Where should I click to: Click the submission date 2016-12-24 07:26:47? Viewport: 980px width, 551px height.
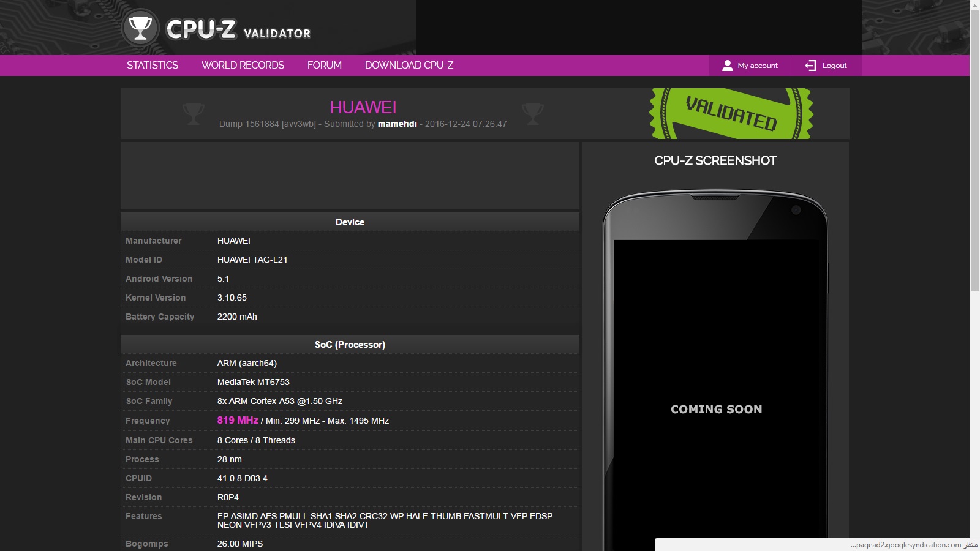pyautogui.click(x=466, y=124)
